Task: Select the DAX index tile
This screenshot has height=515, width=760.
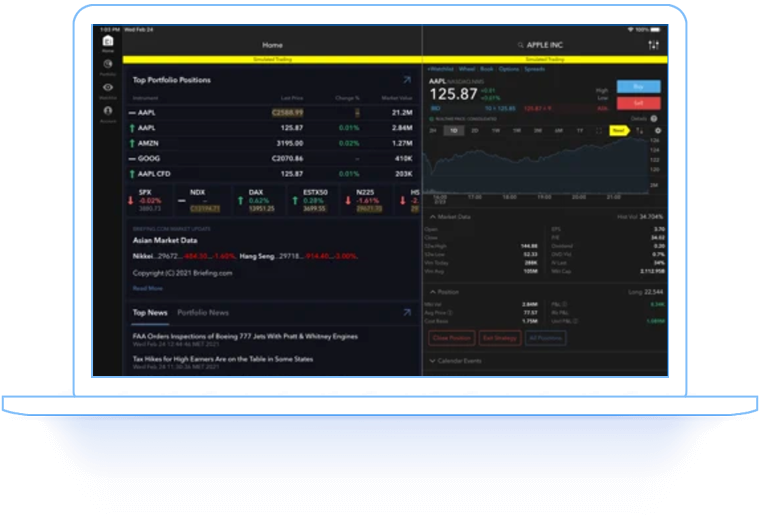Action: pyautogui.click(x=259, y=200)
